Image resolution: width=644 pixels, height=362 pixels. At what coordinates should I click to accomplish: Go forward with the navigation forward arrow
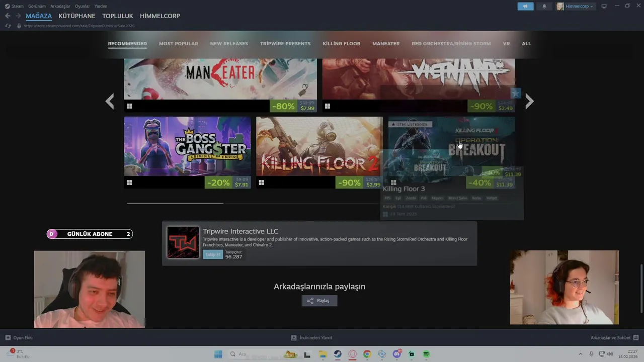click(x=18, y=16)
